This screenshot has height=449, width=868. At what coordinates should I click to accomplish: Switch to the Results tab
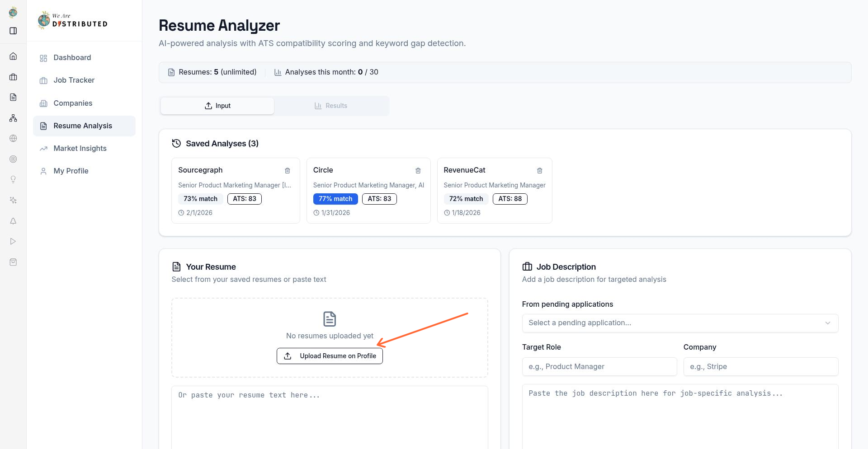coord(331,106)
